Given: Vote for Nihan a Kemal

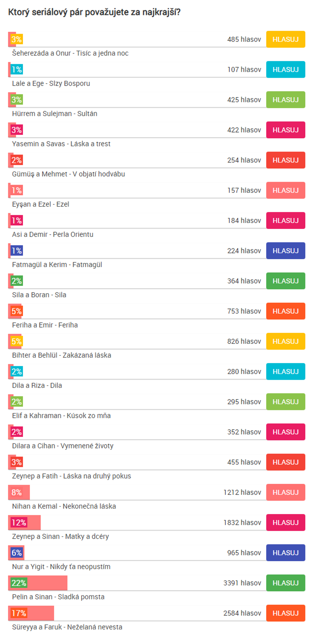Looking at the screenshot, I should pyautogui.click(x=285, y=492).
